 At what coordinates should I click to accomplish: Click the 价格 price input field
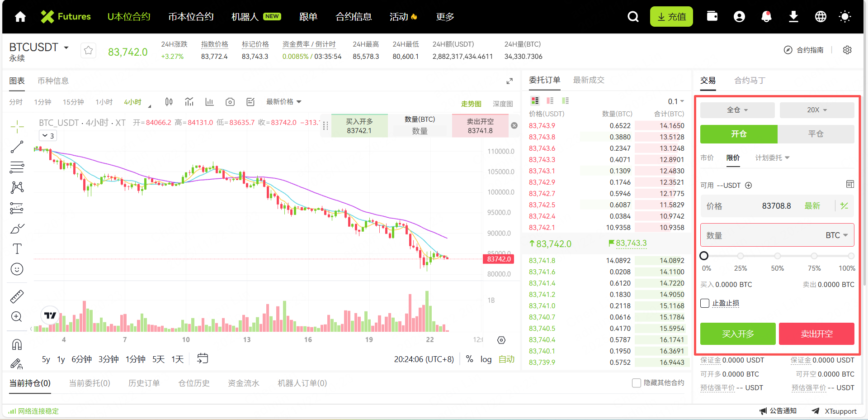pos(769,205)
